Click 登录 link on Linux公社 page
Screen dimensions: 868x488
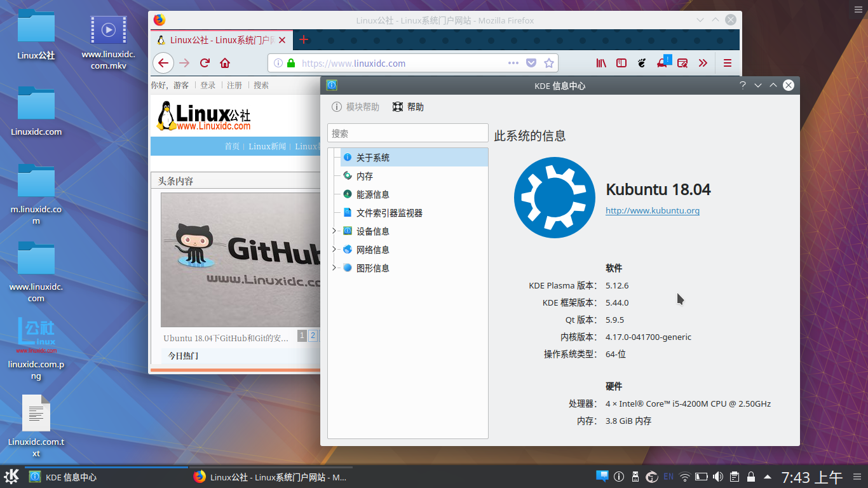208,85
